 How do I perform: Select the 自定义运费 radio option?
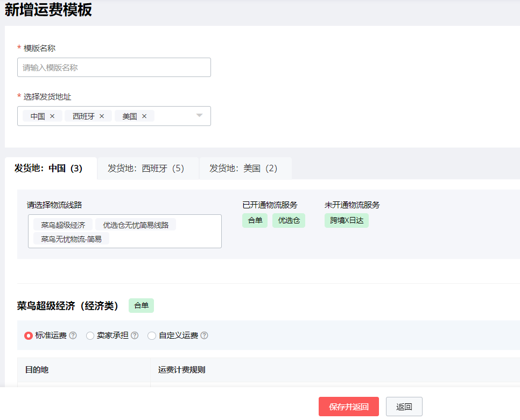click(152, 335)
